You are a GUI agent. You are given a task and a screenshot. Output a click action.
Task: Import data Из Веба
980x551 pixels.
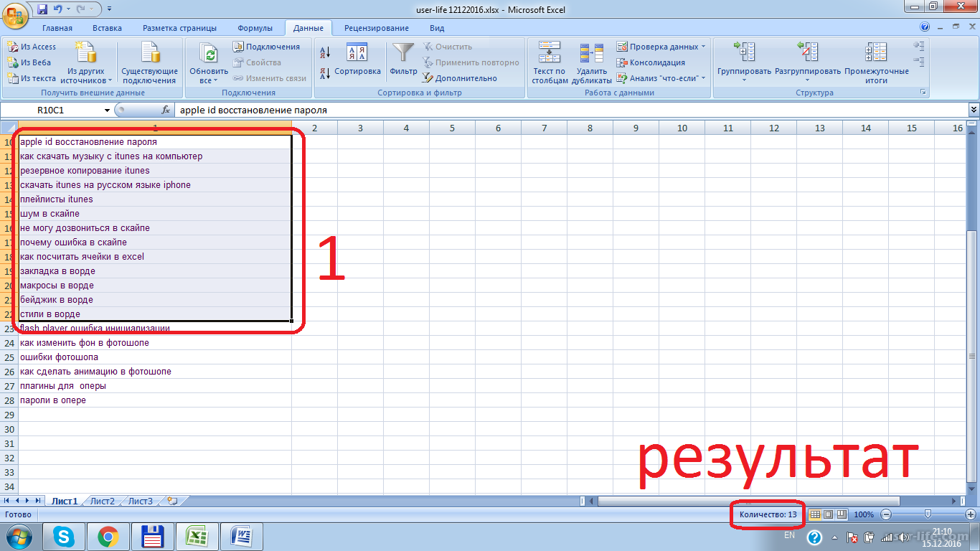29,62
